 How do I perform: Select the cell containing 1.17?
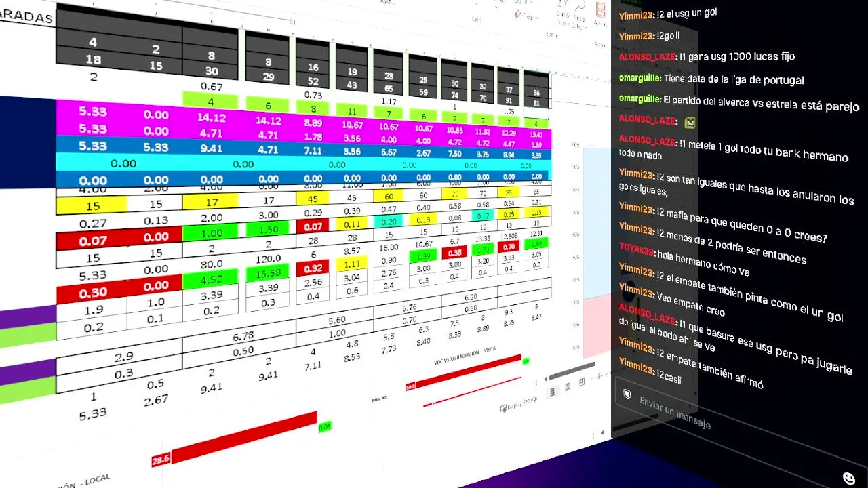pos(389,101)
